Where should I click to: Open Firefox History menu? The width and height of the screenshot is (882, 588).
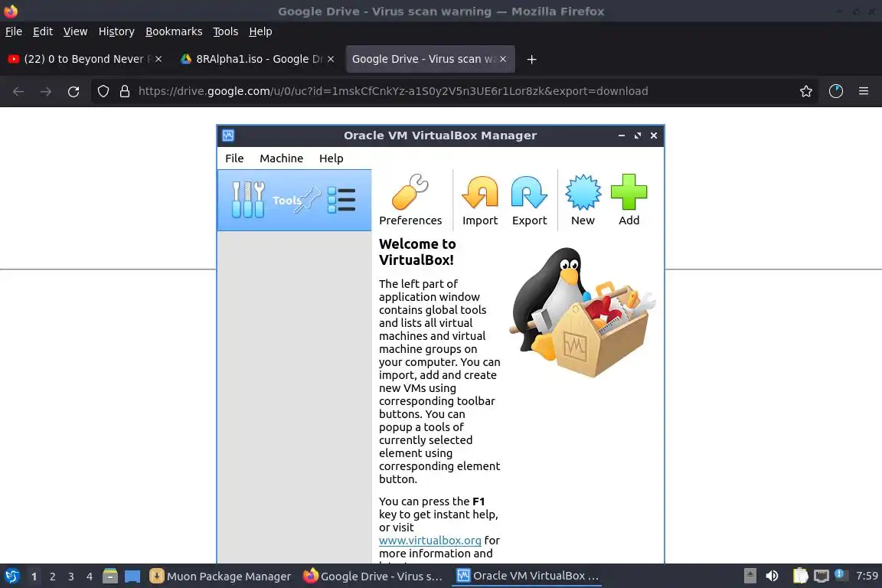pos(116,31)
